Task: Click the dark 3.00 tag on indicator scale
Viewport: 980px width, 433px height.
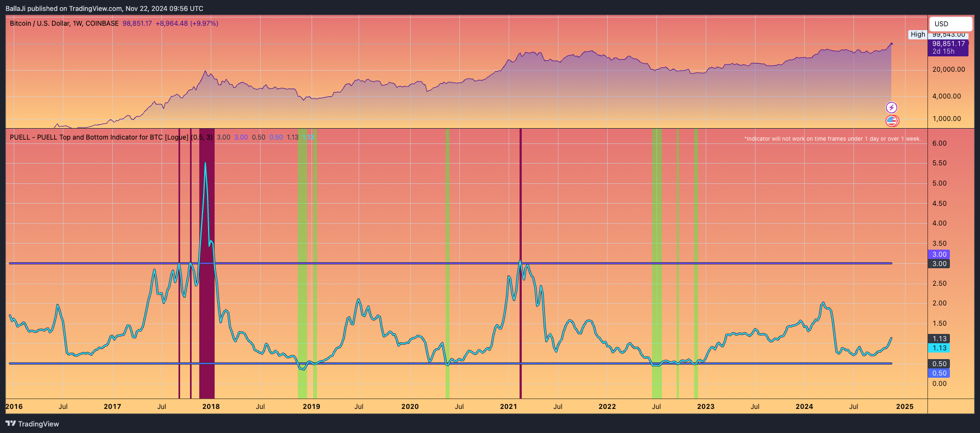Action: coord(939,264)
